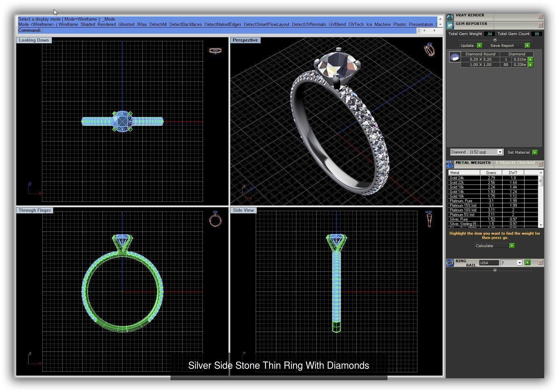Close the Metal Weights panel
This screenshot has width=558, height=392.
540,164
